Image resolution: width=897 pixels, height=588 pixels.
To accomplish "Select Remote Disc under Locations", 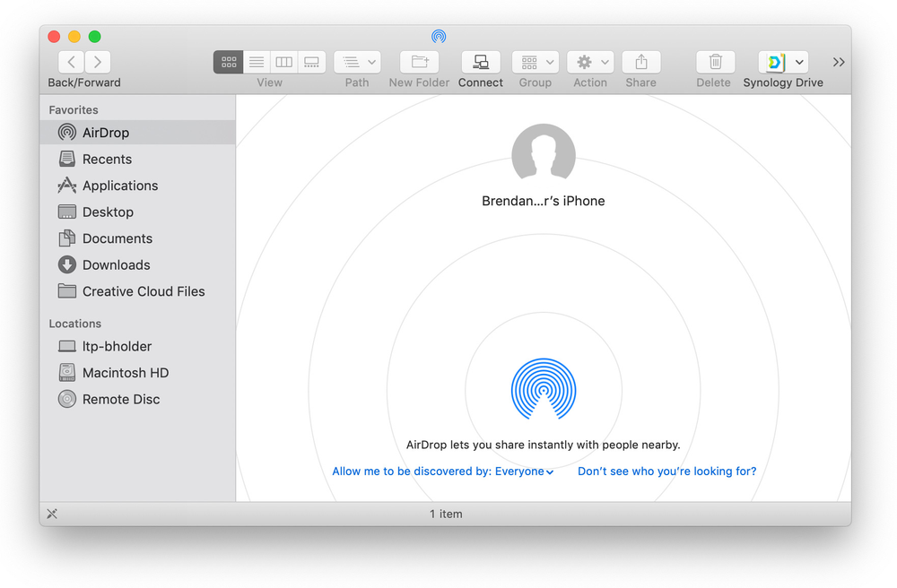I will (x=137, y=399).
